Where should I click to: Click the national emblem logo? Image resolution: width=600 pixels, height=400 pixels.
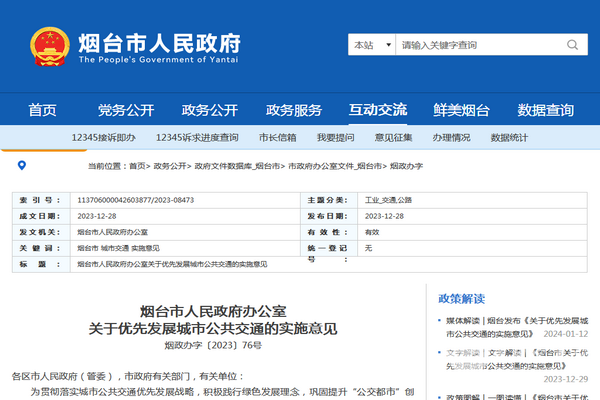coord(47,45)
